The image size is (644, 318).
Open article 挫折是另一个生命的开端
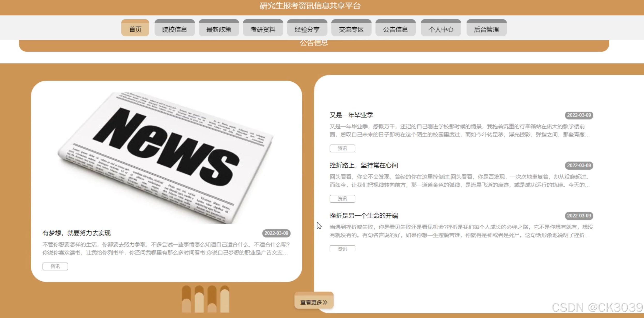(x=364, y=215)
